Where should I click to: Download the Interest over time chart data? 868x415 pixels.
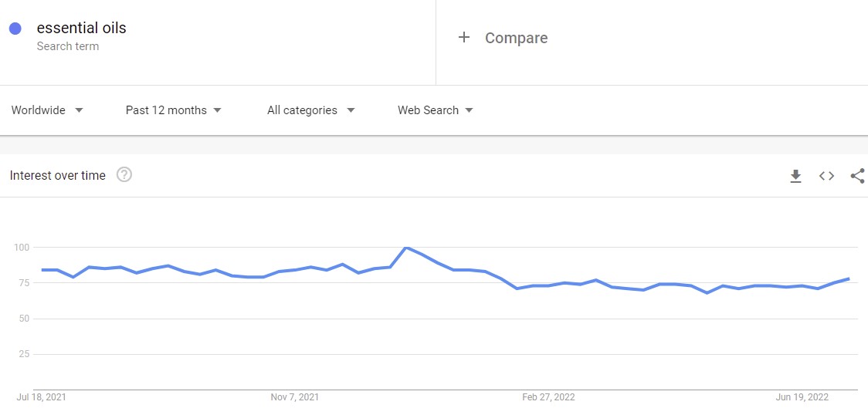click(795, 177)
